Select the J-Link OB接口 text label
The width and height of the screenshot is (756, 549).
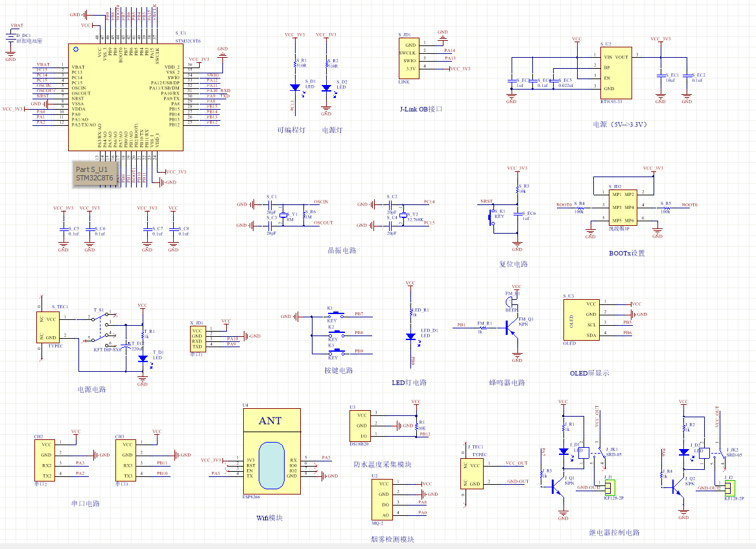coord(421,109)
